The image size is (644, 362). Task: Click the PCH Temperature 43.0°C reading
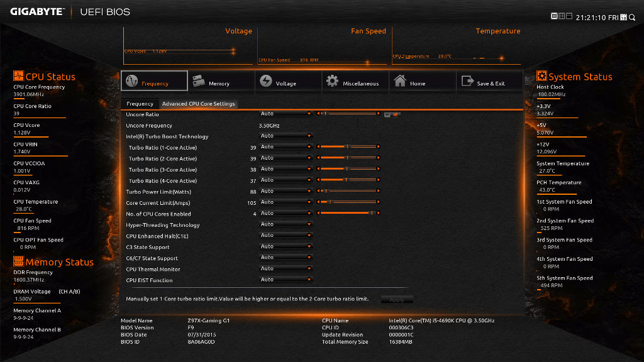coord(547,190)
